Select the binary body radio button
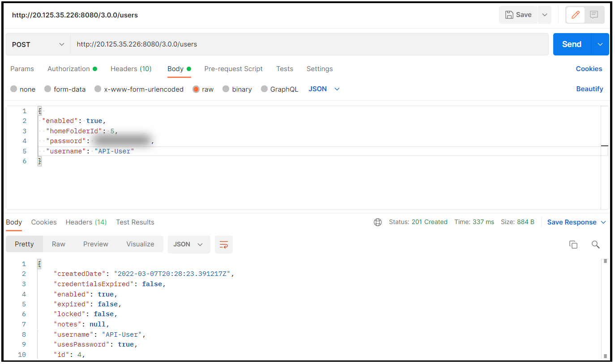The height and width of the screenshot is (364, 615). (226, 89)
